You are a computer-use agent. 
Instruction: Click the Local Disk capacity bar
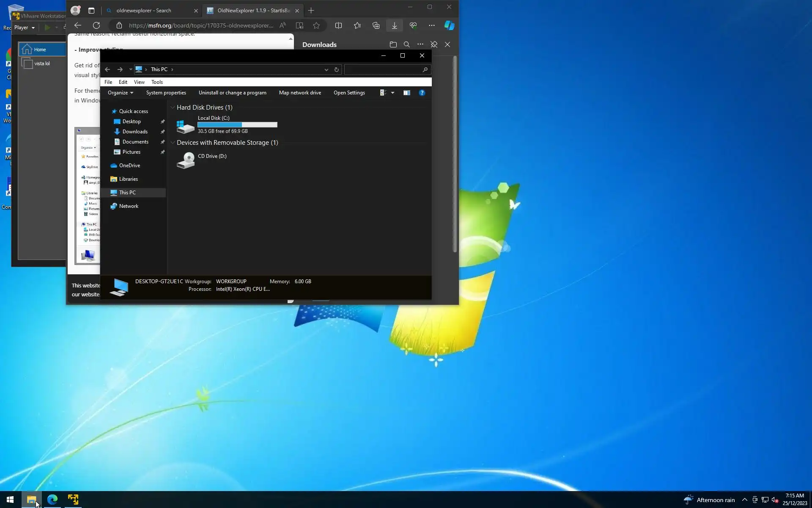click(x=237, y=124)
